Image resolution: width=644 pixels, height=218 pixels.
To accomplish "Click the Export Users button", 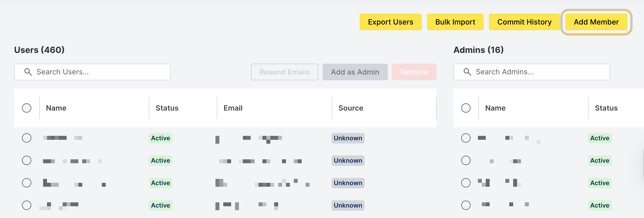I will pos(390,22).
